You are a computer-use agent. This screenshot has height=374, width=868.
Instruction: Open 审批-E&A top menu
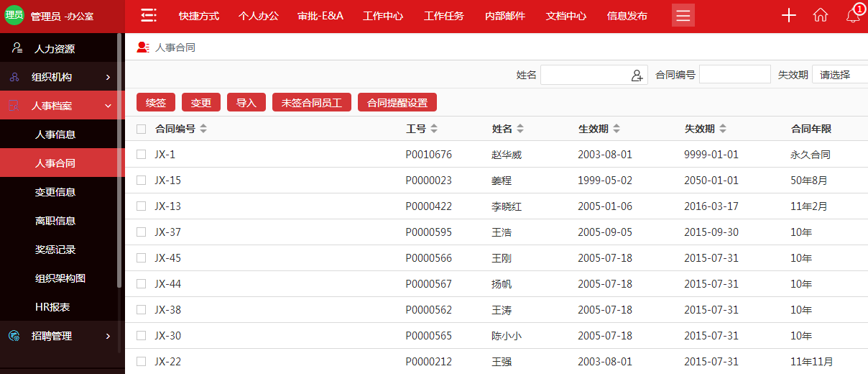point(320,16)
